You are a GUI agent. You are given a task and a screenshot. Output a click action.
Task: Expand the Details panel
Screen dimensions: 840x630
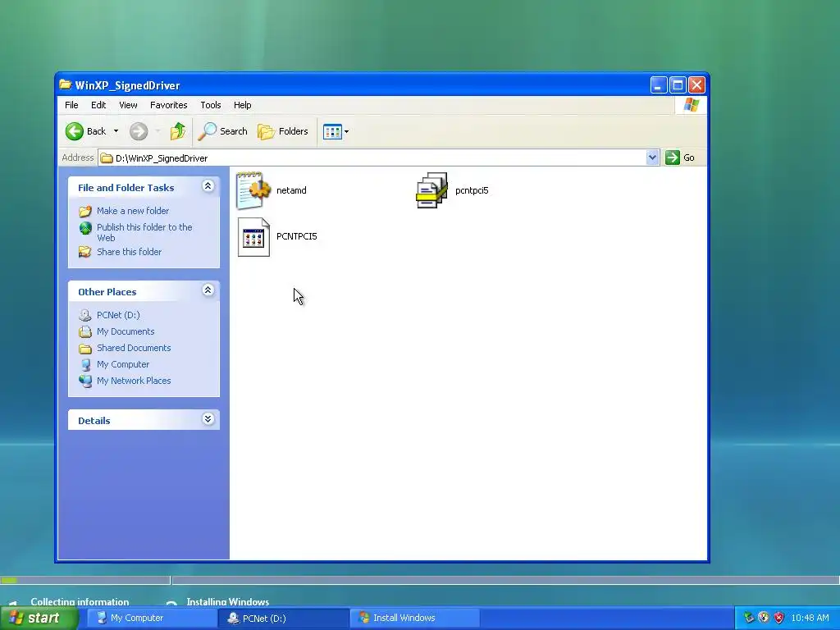(208, 419)
